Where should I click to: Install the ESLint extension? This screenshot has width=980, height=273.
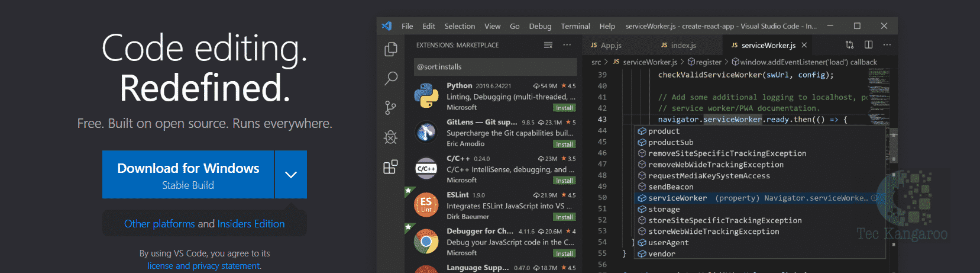[564, 217]
